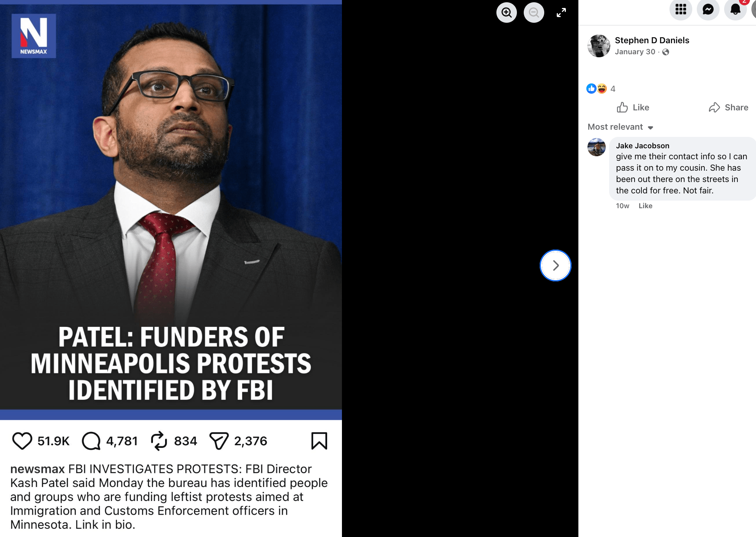This screenshot has width=756, height=537.
Task: Click Jake Jacobson's comment avatar
Action: coord(597,147)
